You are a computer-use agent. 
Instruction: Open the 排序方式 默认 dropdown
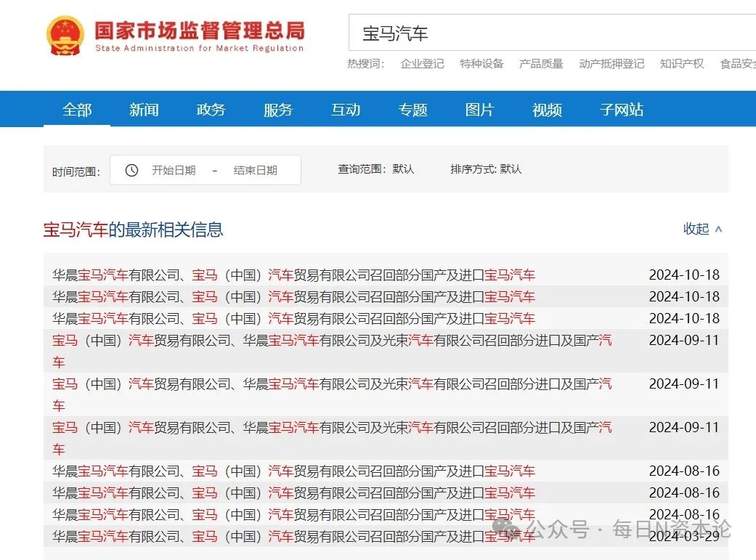[486, 169]
